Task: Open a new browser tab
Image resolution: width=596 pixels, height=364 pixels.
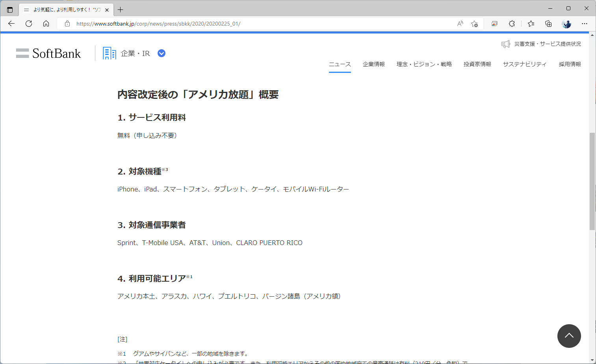Action: 121,10
